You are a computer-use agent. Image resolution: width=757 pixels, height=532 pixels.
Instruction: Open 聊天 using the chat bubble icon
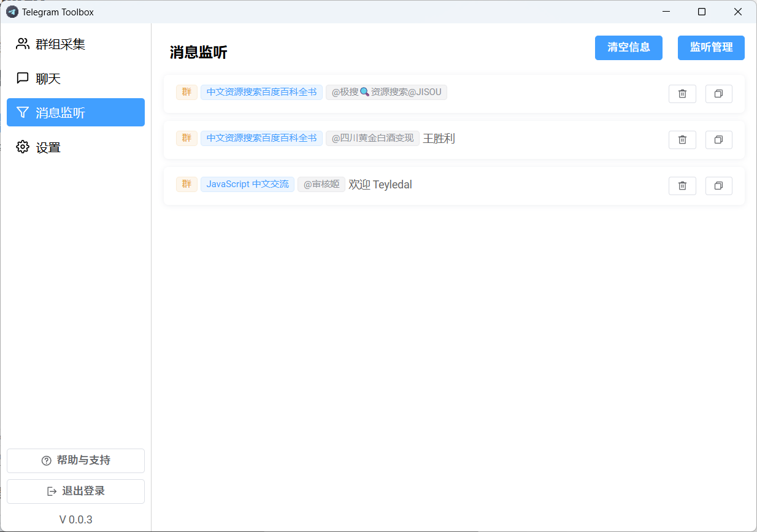coord(23,78)
